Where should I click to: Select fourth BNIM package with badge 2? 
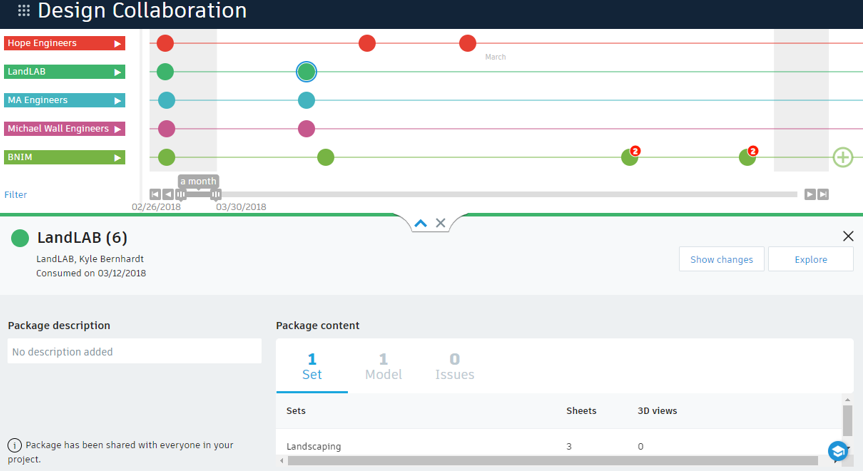pos(747,157)
